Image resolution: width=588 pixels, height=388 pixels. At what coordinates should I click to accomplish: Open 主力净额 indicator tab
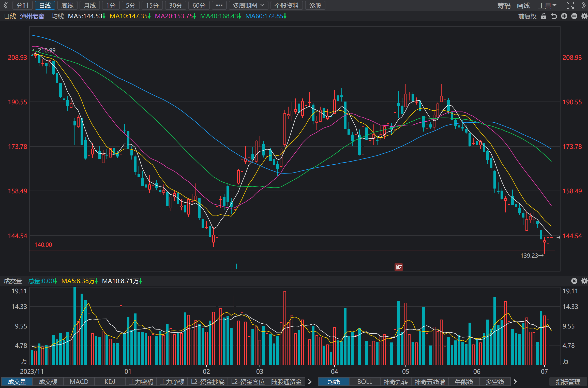click(172, 382)
